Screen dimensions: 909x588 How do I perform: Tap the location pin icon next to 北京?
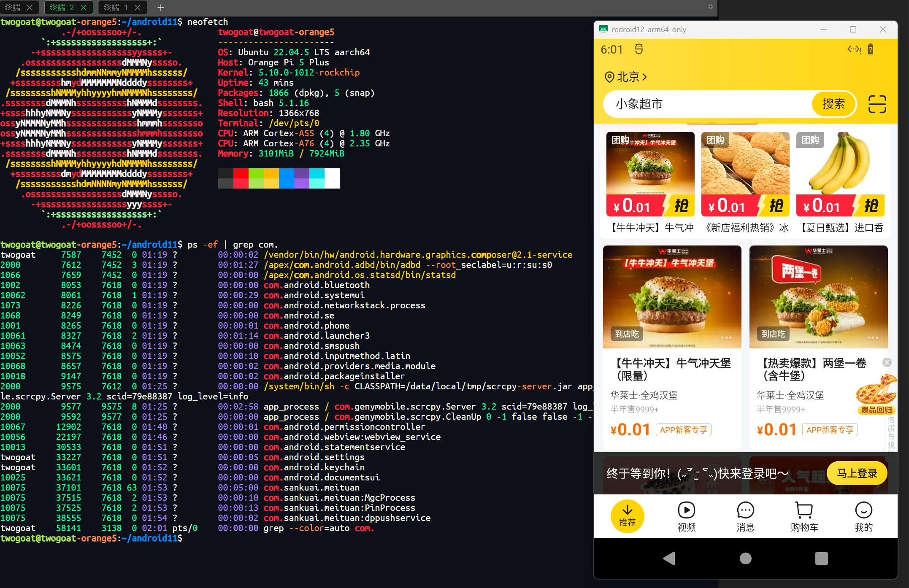coord(609,77)
